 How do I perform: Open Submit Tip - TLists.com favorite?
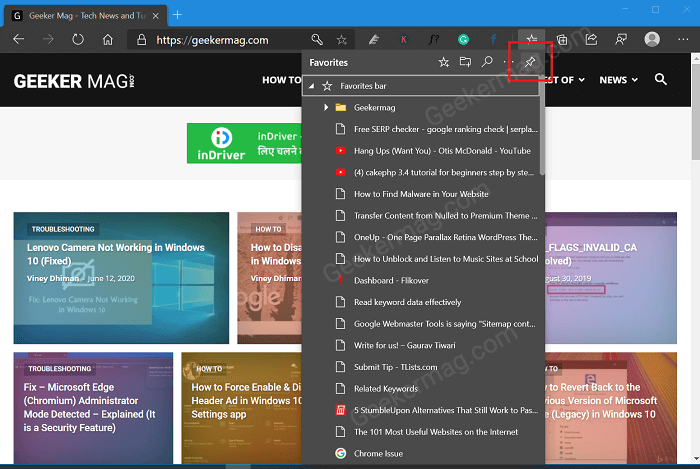pyautogui.click(x=423, y=367)
